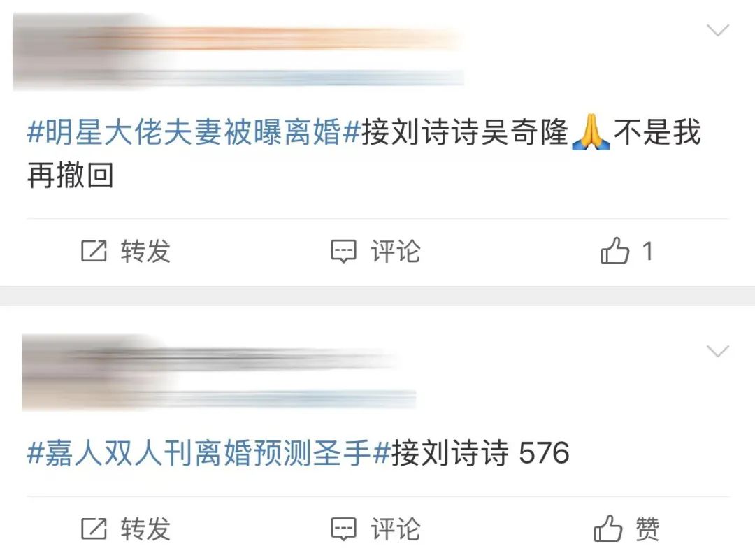Click the repost icon on the second post

coord(94,529)
